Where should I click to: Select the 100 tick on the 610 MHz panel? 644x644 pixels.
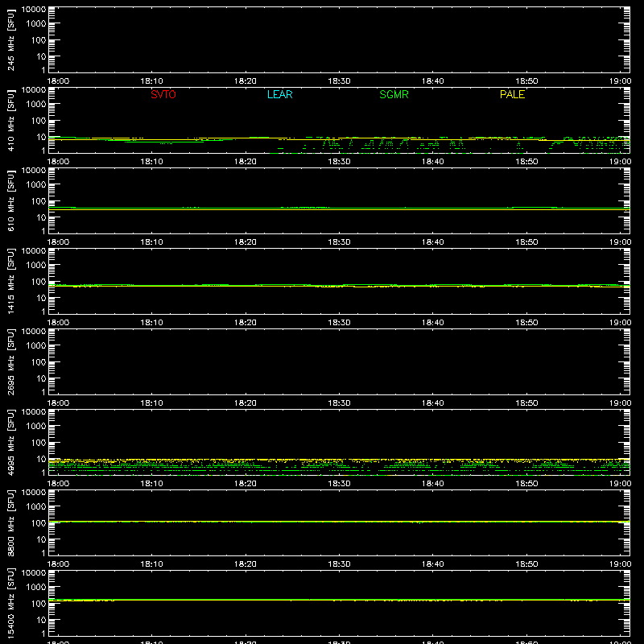(x=39, y=201)
